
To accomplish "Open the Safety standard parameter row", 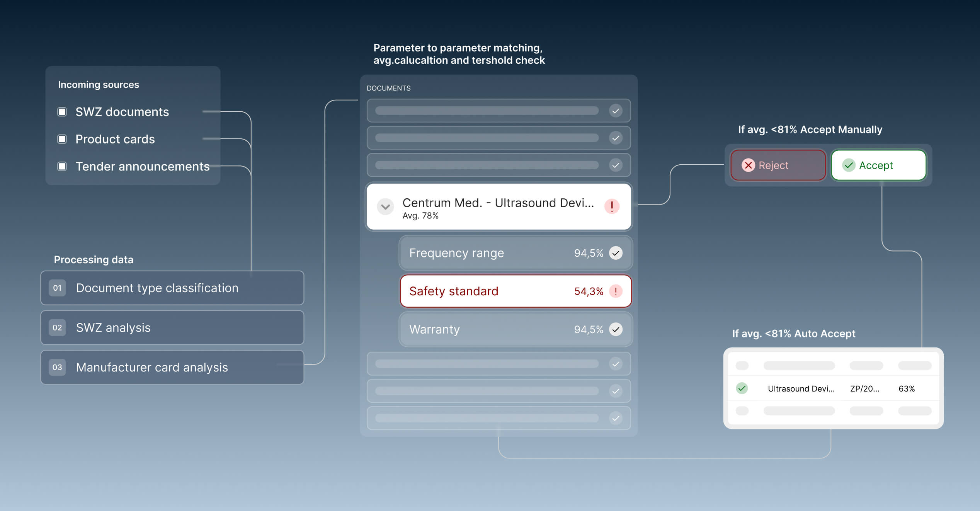I will [x=516, y=291].
